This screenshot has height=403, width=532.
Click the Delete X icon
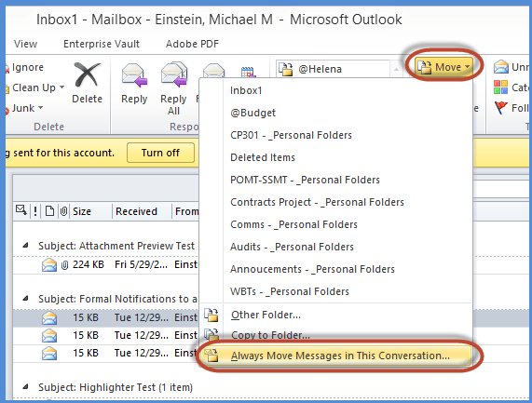(x=87, y=74)
